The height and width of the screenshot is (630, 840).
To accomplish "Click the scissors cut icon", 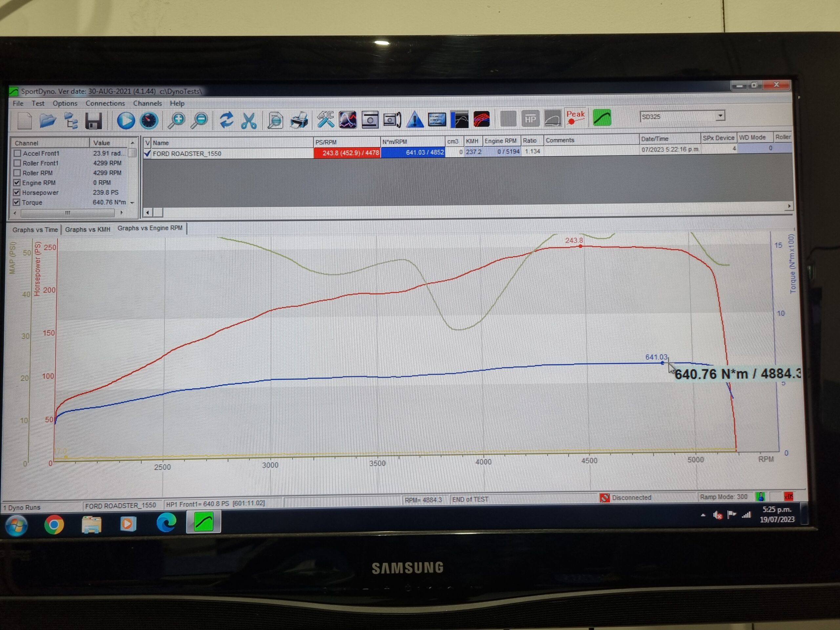I will [249, 121].
